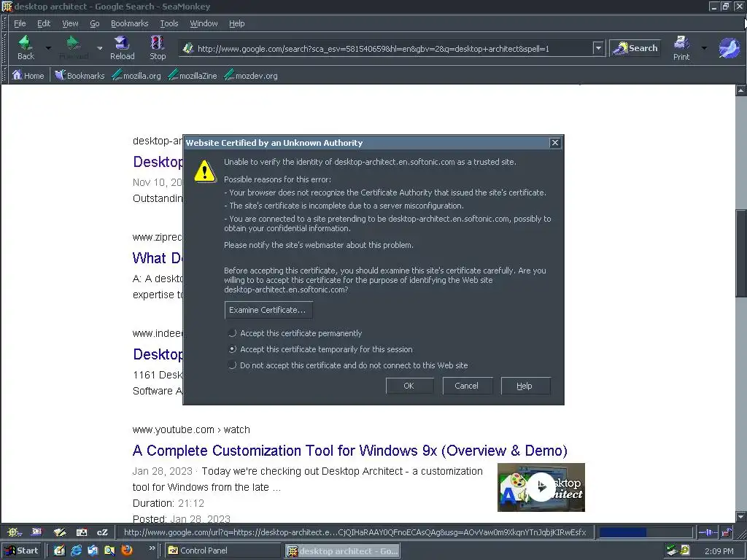
Task: Open the Window menu
Action: pos(204,23)
